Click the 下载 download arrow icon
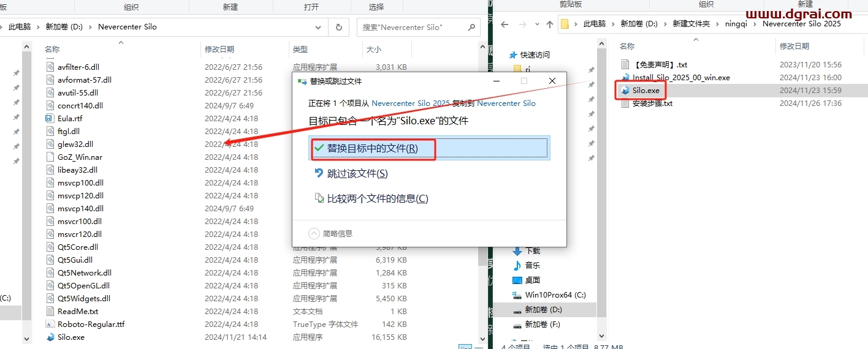Viewport: 868px width, 349px height. click(517, 250)
